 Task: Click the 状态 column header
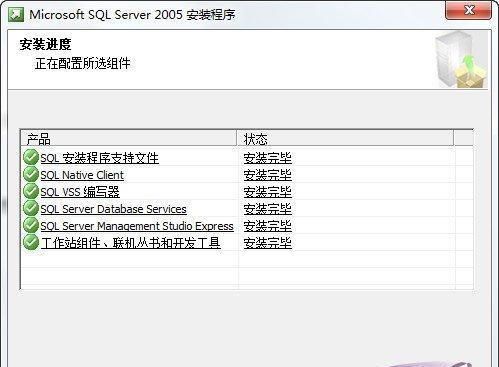pyautogui.click(x=345, y=138)
